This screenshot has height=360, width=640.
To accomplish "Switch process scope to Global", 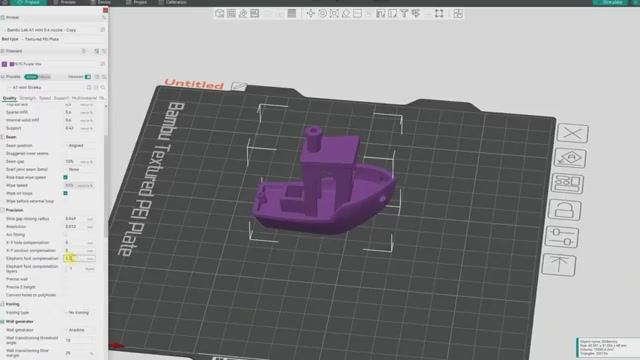I will (x=31, y=77).
